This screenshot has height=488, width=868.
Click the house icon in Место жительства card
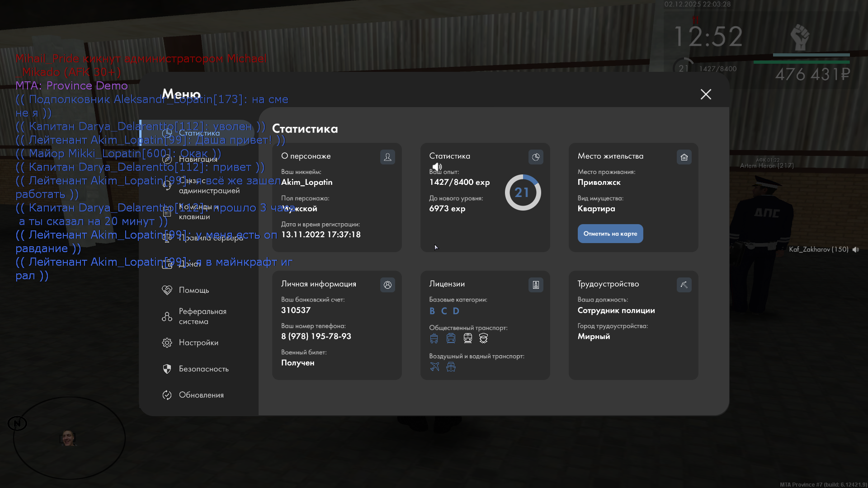(684, 157)
